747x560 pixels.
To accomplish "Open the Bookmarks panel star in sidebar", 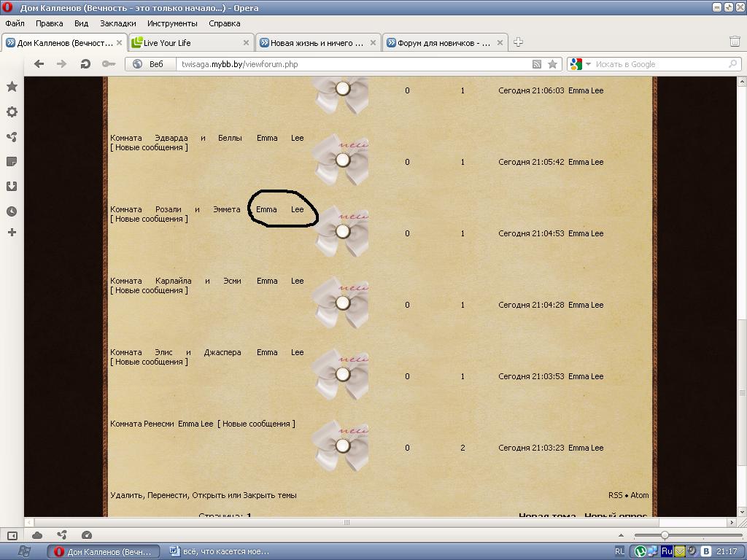I will pyautogui.click(x=12, y=87).
